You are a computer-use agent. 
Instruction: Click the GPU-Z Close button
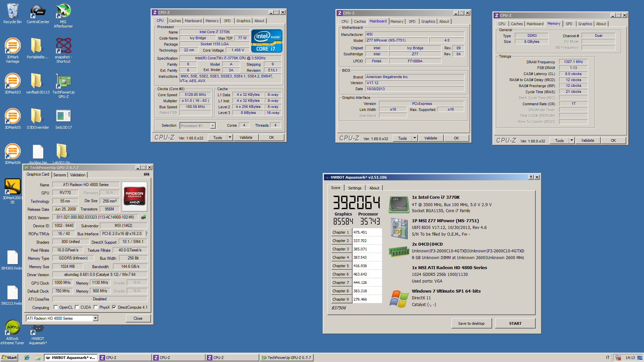pyautogui.click(x=138, y=318)
